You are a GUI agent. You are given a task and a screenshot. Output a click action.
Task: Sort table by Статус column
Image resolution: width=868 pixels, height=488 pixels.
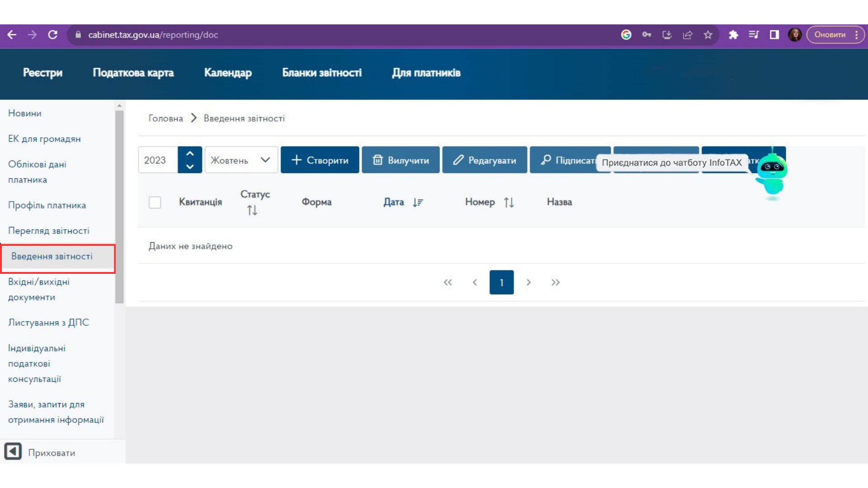coord(252,210)
